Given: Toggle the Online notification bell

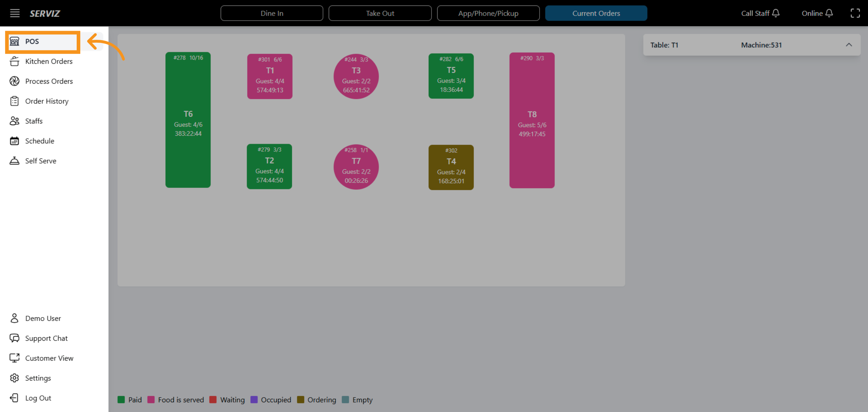Looking at the screenshot, I should point(829,13).
